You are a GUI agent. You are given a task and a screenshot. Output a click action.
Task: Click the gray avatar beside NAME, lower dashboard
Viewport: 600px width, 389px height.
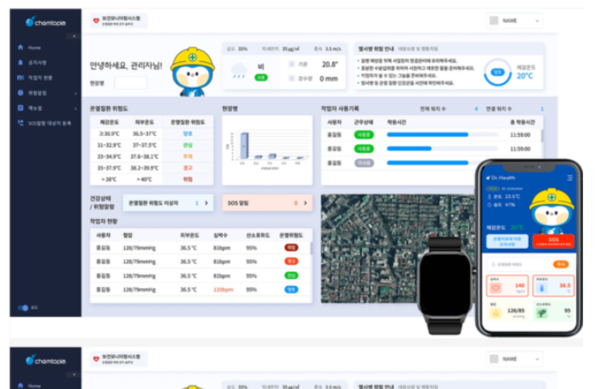(494, 359)
